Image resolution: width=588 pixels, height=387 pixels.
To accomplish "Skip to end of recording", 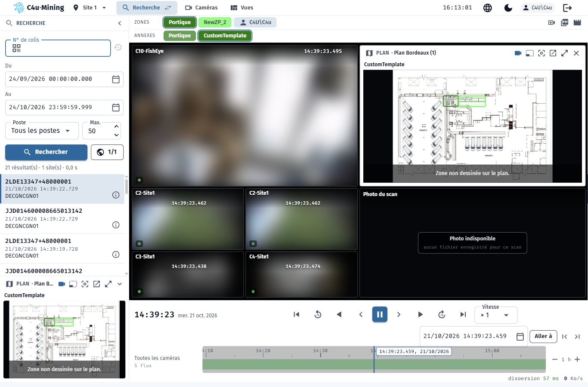I will [x=463, y=314].
